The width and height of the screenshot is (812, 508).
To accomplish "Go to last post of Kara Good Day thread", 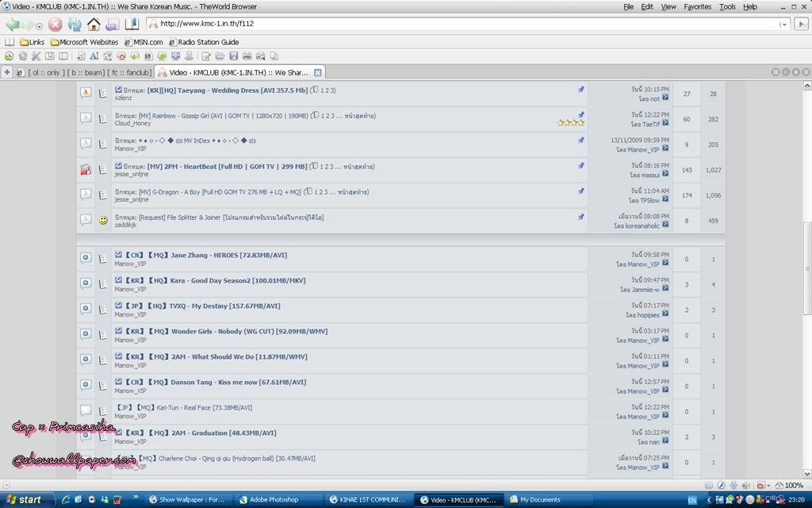I will coord(665,289).
